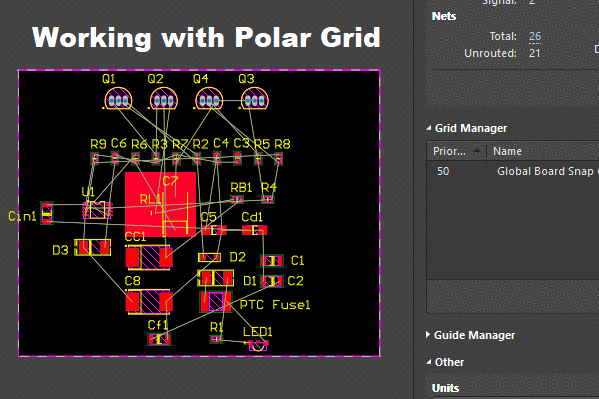The width and height of the screenshot is (599, 399).
Task: Select the C8 capacitor footprint
Action: tap(149, 302)
